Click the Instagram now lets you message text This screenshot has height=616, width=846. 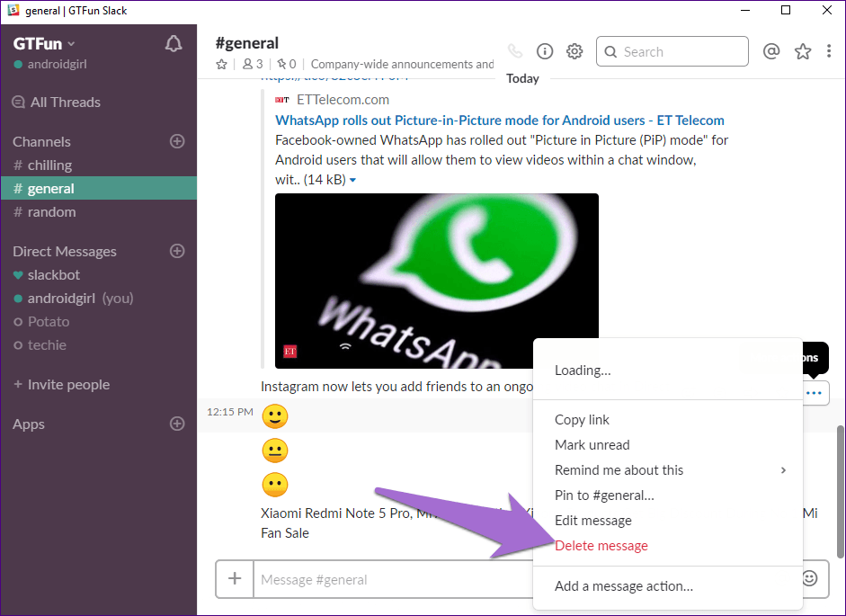point(396,387)
